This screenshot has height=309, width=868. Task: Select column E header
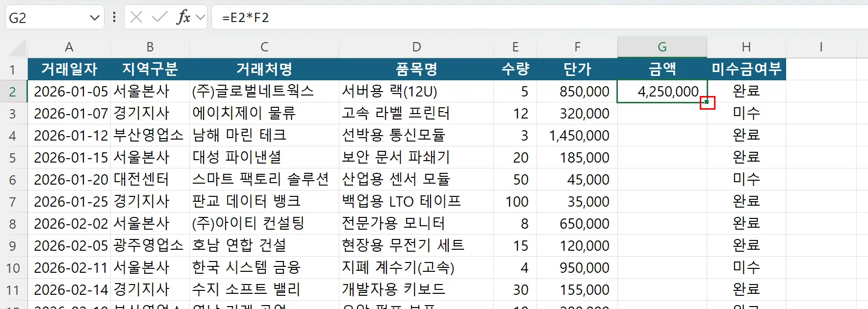pos(515,47)
